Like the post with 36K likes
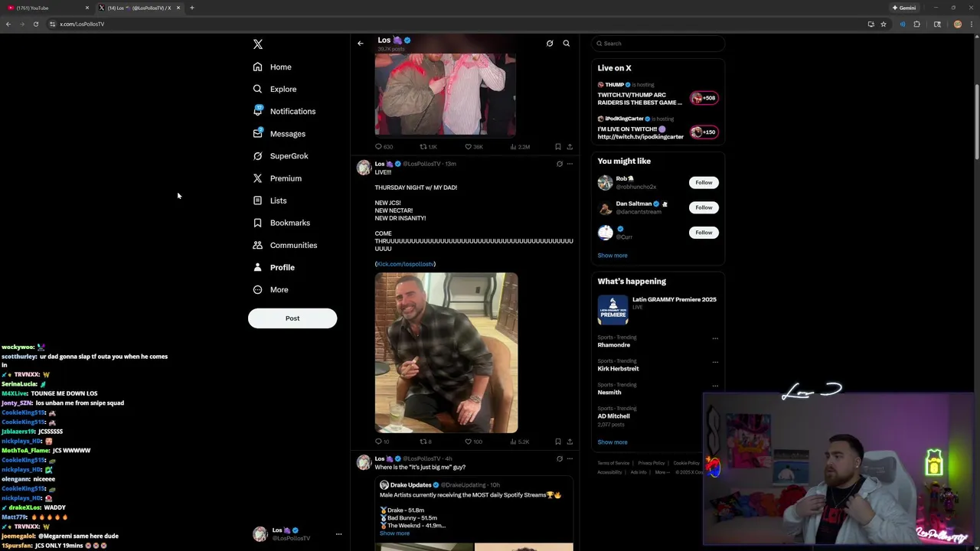The width and height of the screenshot is (980, 551). coord(468,146)
